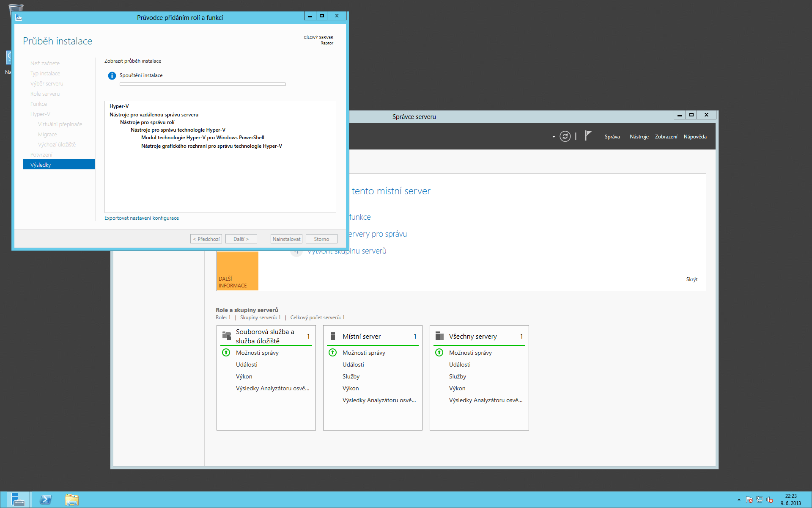Click Exportovat nastavení konfigurace link

(x=142, y=218)
